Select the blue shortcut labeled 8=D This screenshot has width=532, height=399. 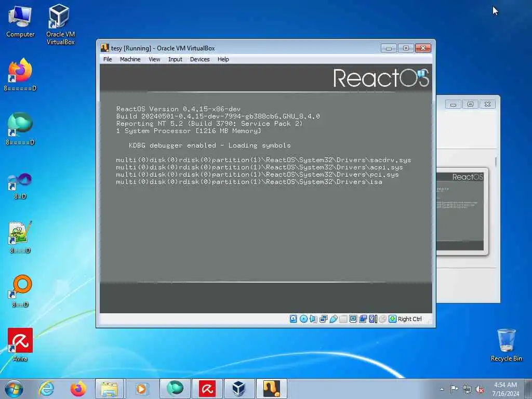pyautogui.click(x=20, y=186)
